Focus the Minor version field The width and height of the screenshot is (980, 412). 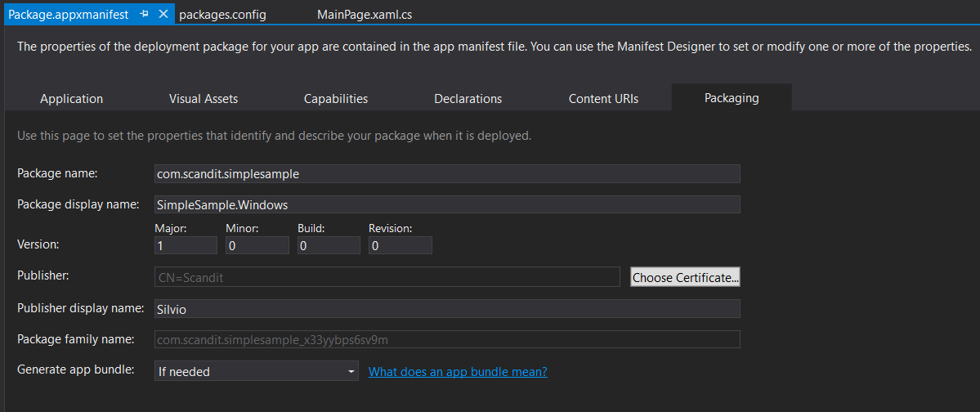(x=257, y=245)
